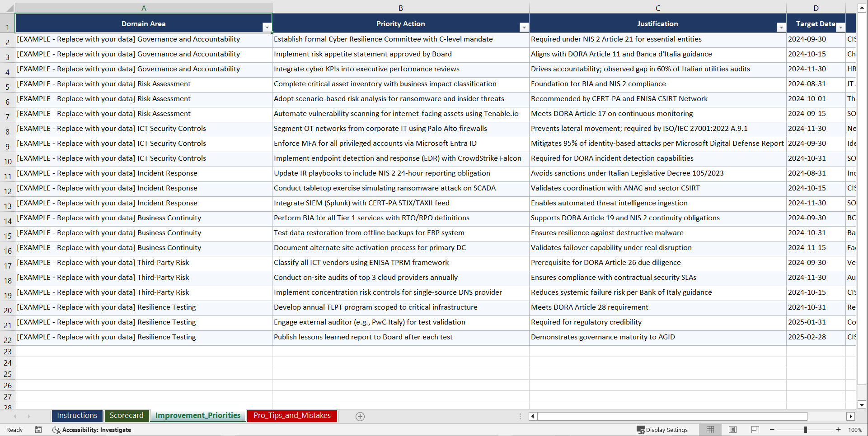Open Page Break Preview via status bar icon
The height and width of the screenshot is (436, 868).
(x=755, y=430)
